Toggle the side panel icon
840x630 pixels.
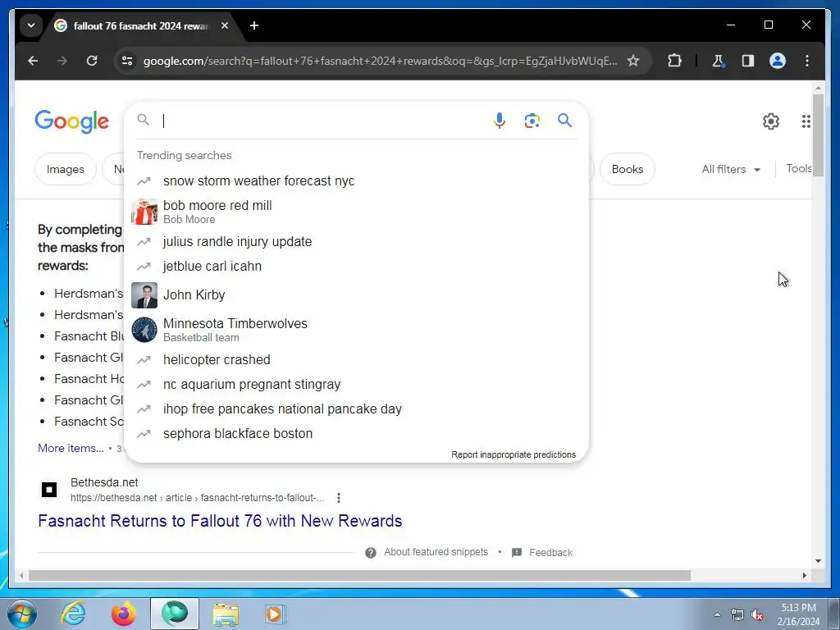(x=748, y=61)
